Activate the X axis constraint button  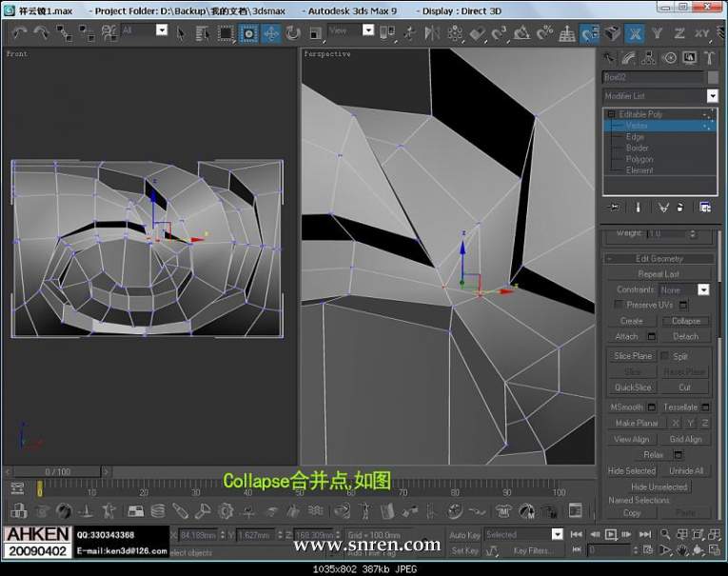[636, 33]
